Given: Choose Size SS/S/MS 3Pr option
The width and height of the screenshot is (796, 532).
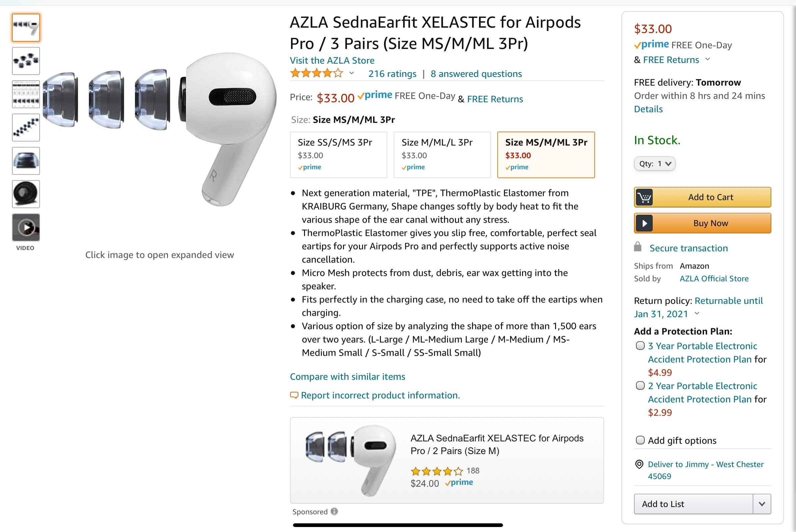Looking at the screenshot, I should pos(338,155).
